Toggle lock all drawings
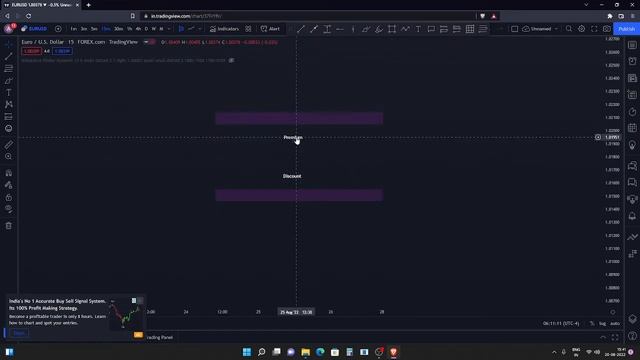The height and width of the screenshot is (360, 640). [x=9, y=197]
